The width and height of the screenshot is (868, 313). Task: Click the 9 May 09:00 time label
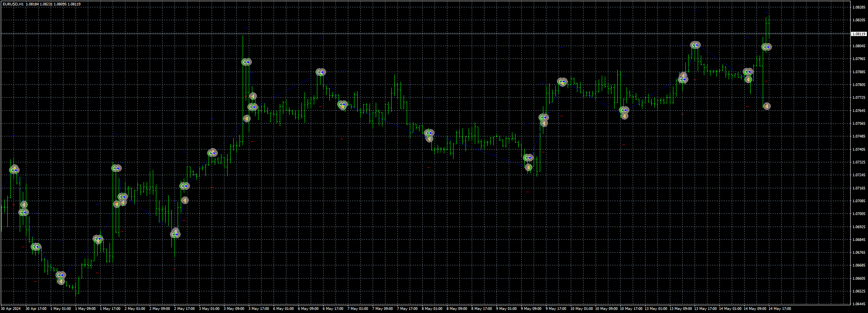[x=531, y=309]
